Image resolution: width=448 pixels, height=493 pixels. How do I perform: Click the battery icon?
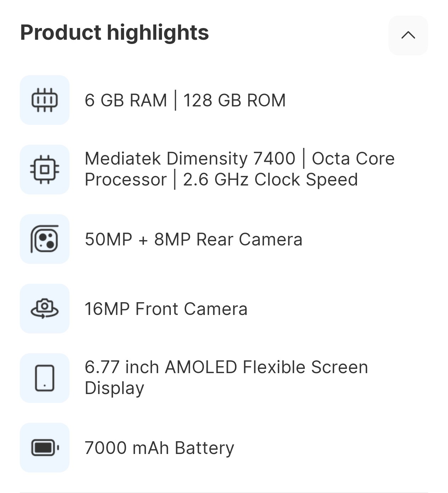point(45,448)
